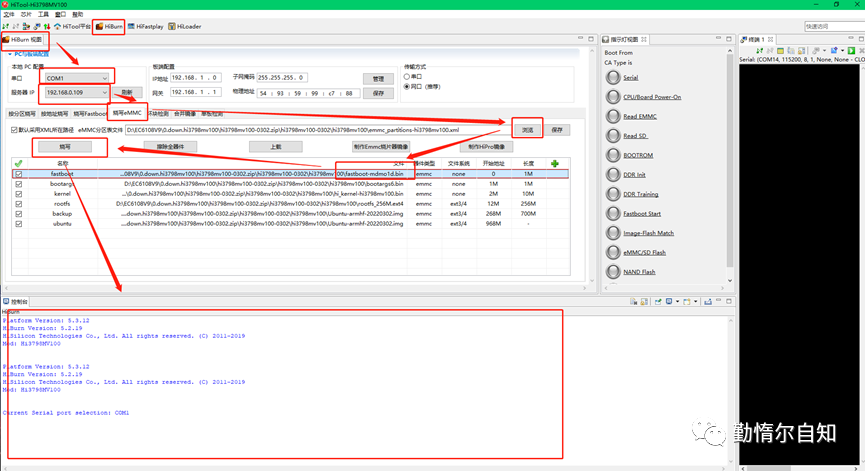Click 制作HiPro镜像 button
Screen dimensions: 865x471
point(487,147)
